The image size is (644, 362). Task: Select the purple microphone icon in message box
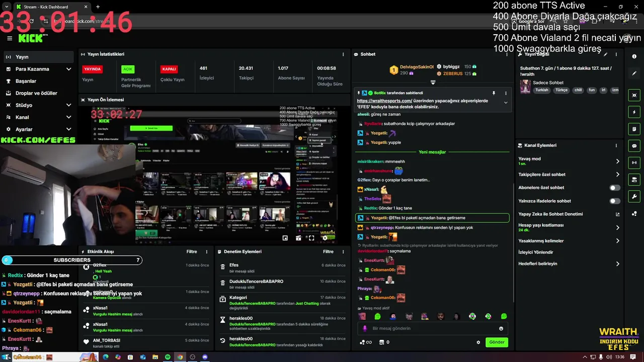[x=365, y=328]
